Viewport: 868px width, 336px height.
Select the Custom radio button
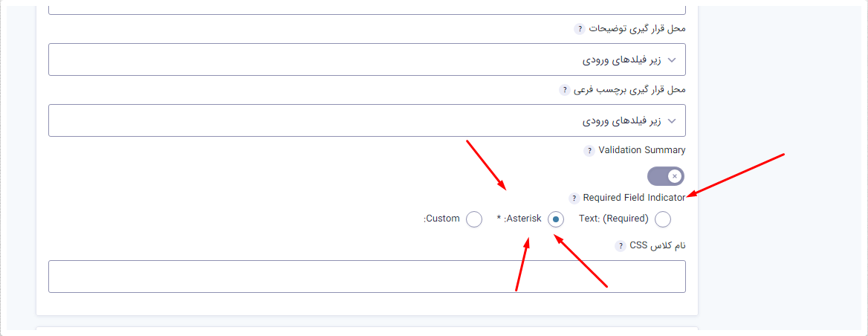(474, 219)
